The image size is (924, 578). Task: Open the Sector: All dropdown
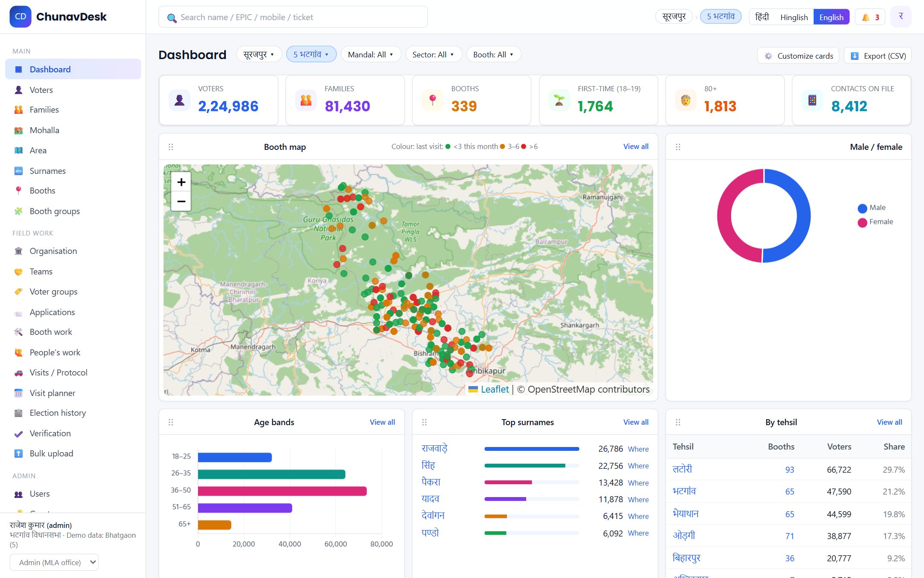tap(433, 54)
